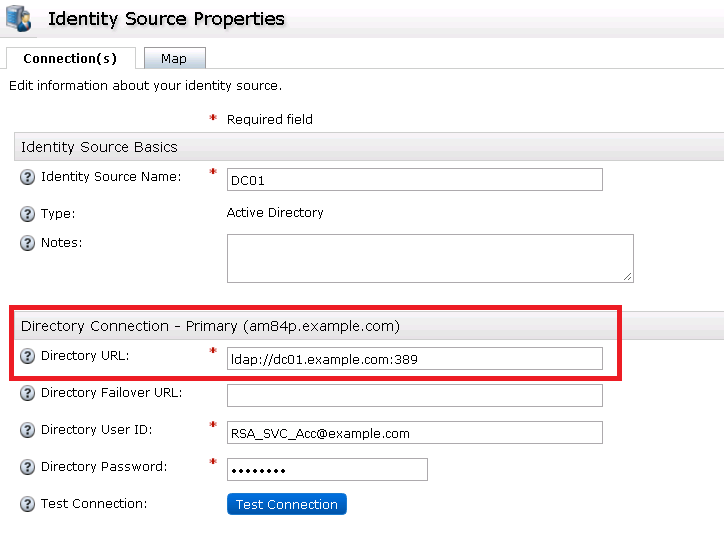Click the Directory URL input field

414,359
